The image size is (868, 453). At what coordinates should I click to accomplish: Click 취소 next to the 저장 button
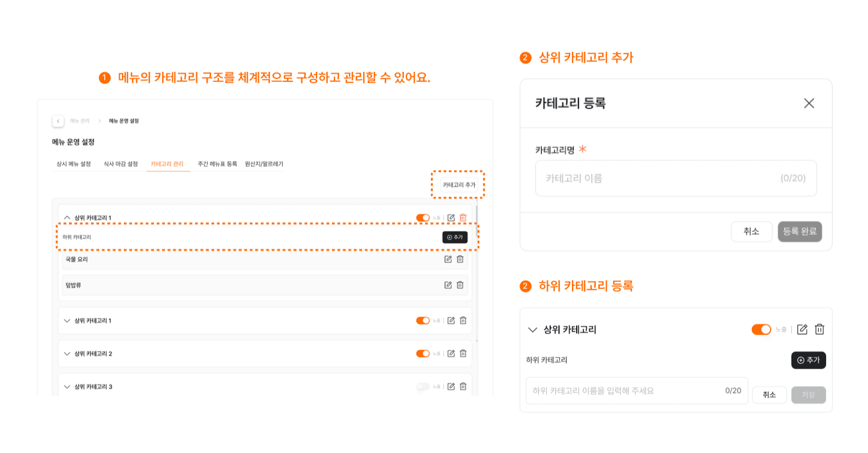coord(770,395)
